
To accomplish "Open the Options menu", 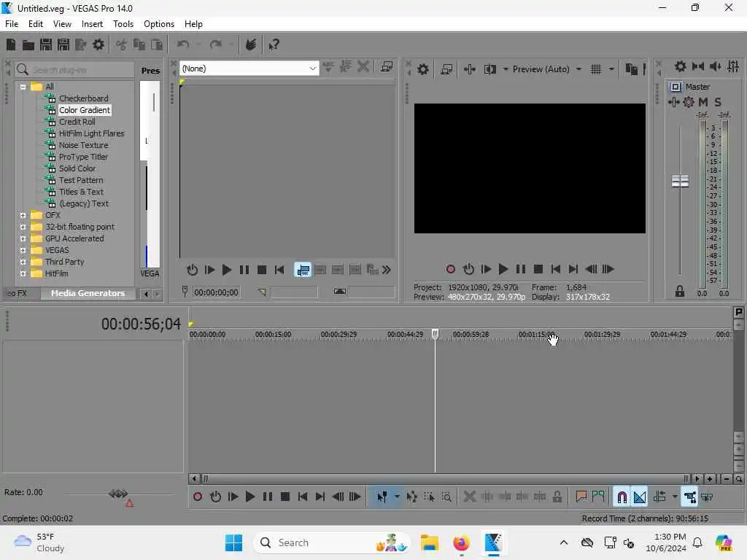I will [x=158, y=24].
